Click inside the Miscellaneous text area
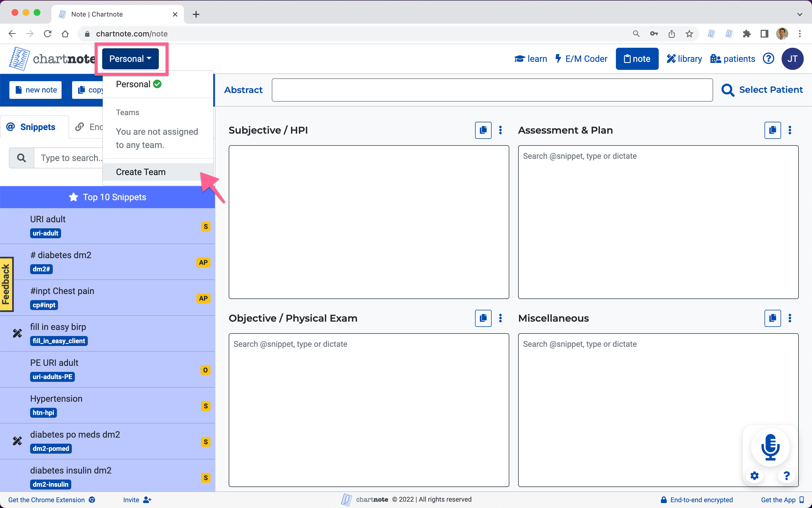 (658, 410)
